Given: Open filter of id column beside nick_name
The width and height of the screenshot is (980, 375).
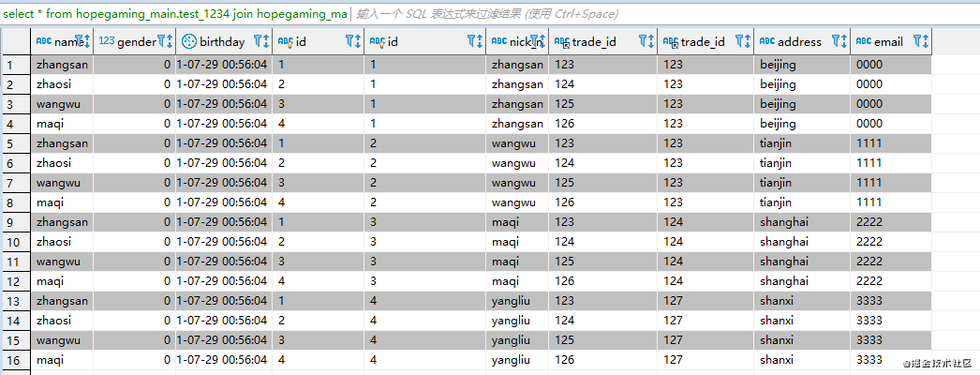Looking at the screenshot, I should pos(472,41).
